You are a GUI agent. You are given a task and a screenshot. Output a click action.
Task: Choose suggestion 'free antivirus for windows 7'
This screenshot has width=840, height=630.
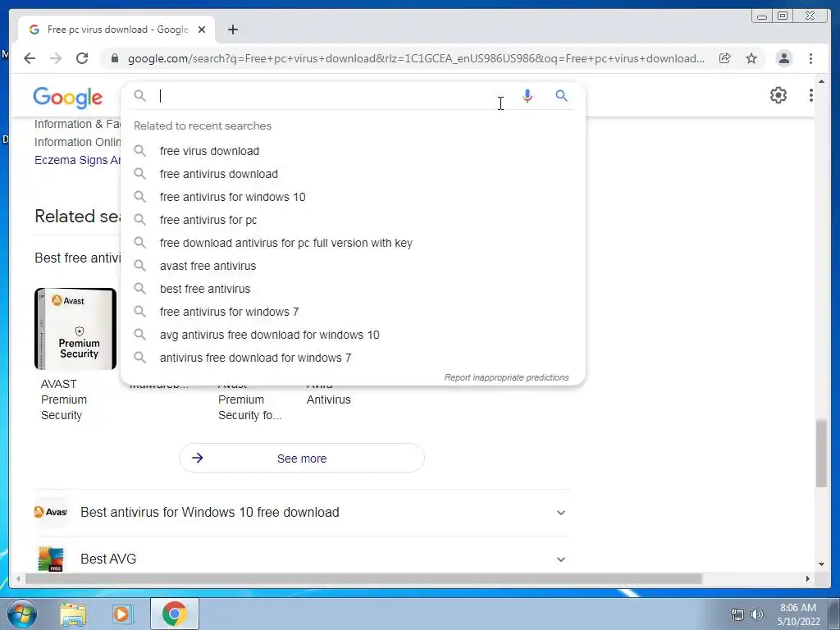point(353,313)
